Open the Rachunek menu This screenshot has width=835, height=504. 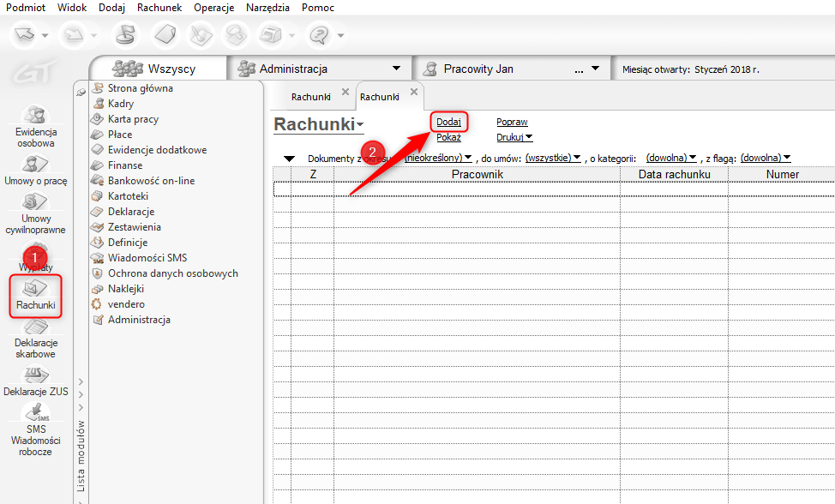pyautogui.click(x=159, y=8)
